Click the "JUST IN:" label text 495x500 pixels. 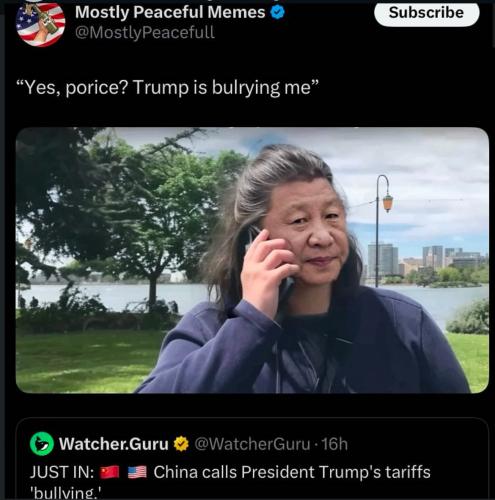pos(62,472)
